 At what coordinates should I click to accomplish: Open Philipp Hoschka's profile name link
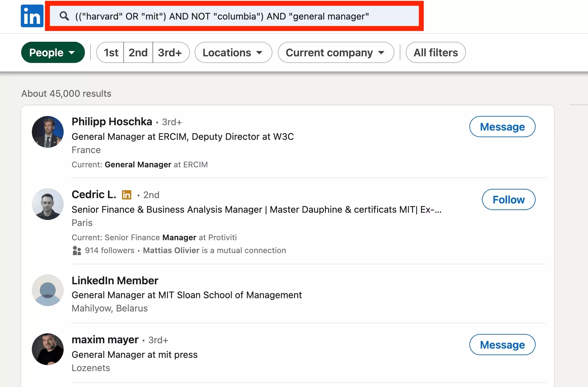(x=112, y=122)
